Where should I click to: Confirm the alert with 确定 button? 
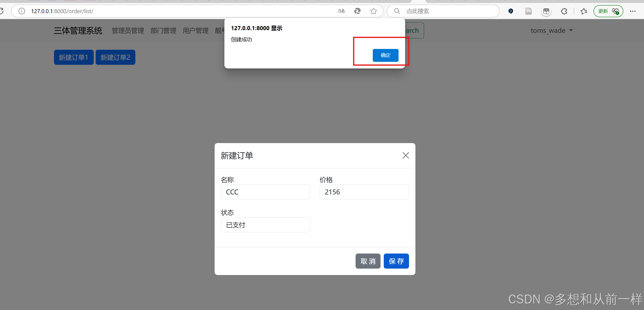385,55
